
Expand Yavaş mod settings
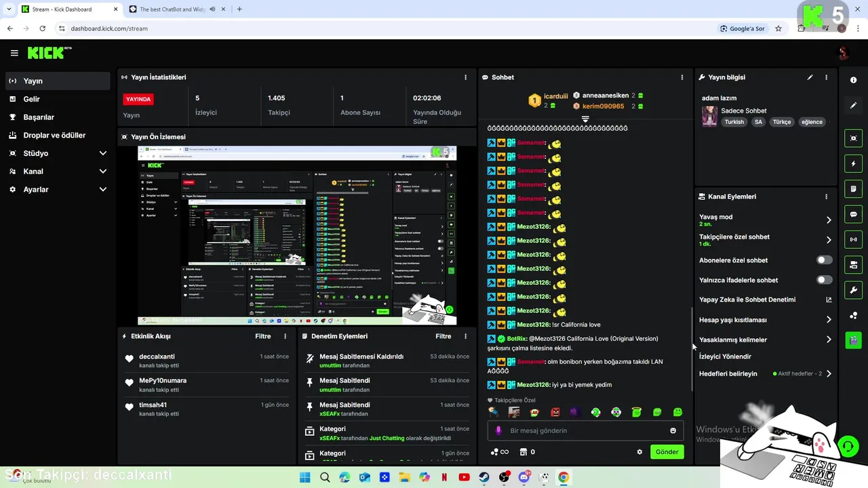[x=829, y=220]
